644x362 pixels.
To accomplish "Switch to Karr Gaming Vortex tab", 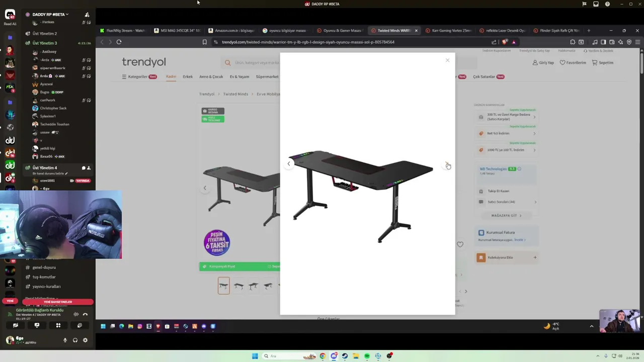I will 449,31.
